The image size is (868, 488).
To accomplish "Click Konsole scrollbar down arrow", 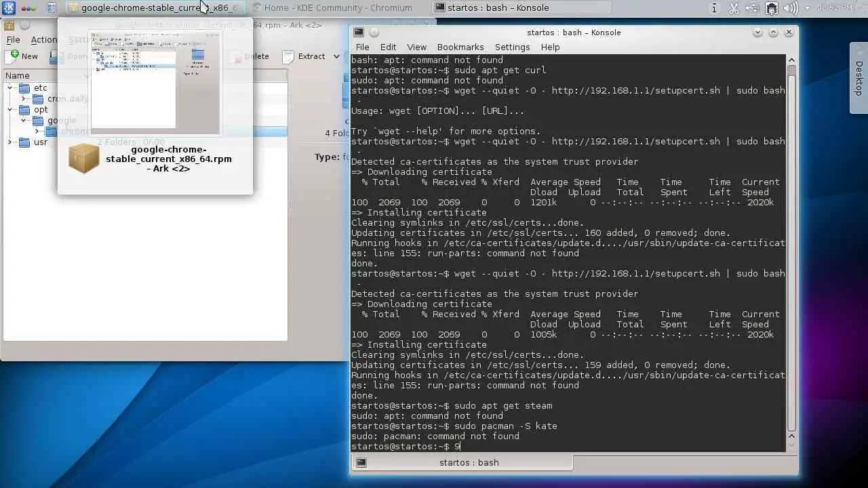I will (x=791, y=446).
